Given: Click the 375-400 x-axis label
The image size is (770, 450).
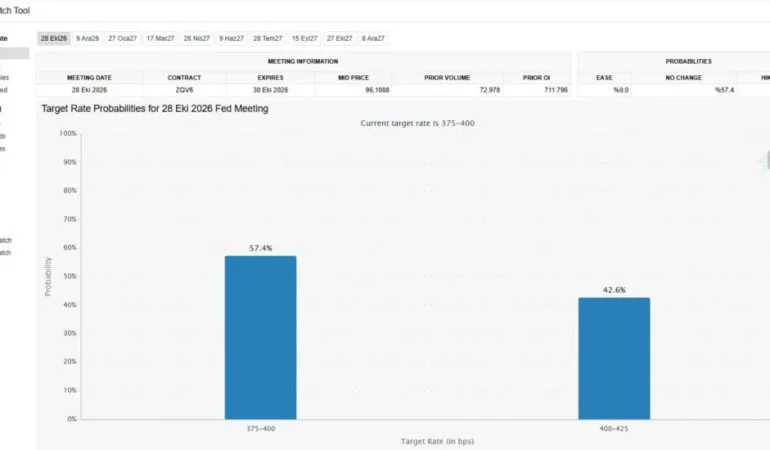Looking at the screenshot, I should tap(261, 428).
